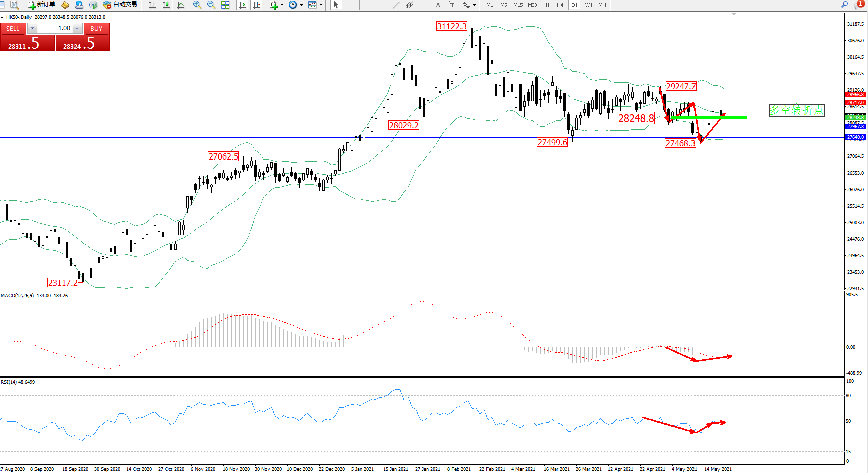Zoom out on the chart
868x473 pixels.
click(211, 5)
